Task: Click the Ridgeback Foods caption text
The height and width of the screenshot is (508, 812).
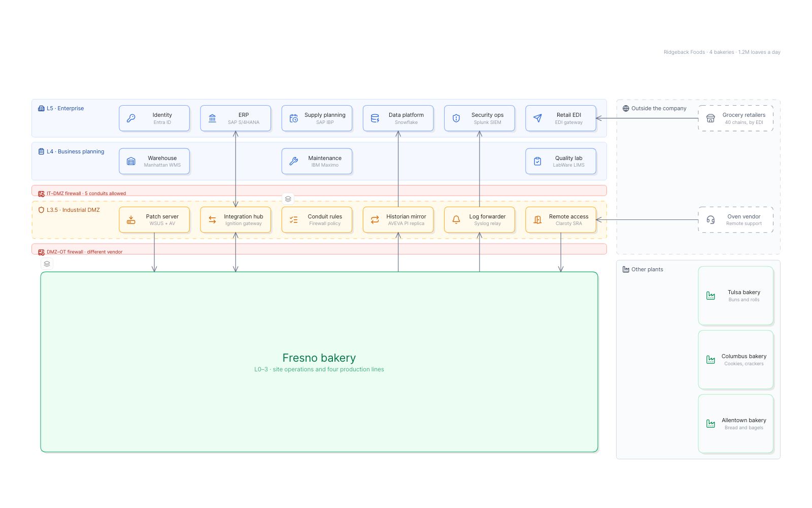Action: [722, 52]
